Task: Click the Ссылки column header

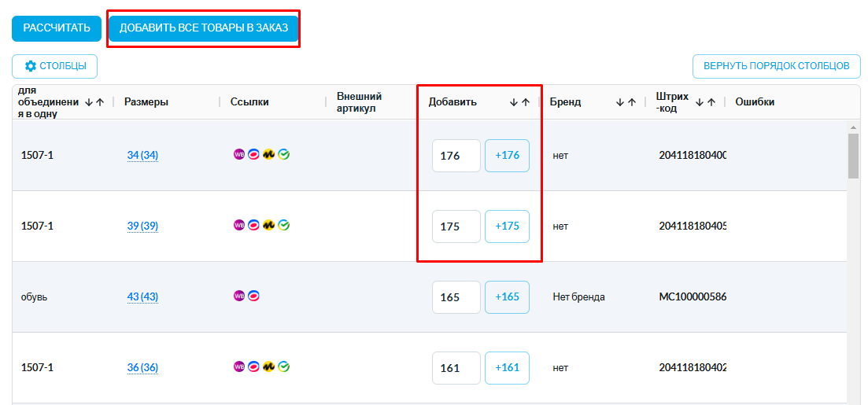Action: 249,101
